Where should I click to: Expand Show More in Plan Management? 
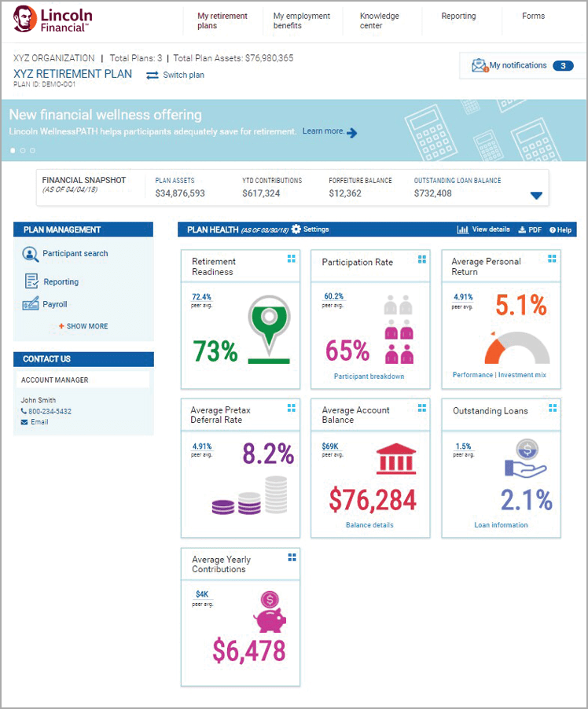pyautogui.click(x=83, y=326)
